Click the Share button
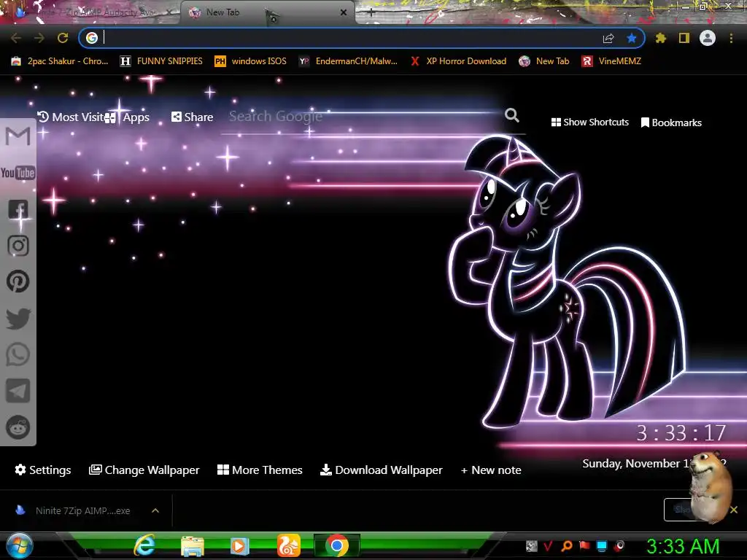The image size is (747, 560). coord(192,117)
